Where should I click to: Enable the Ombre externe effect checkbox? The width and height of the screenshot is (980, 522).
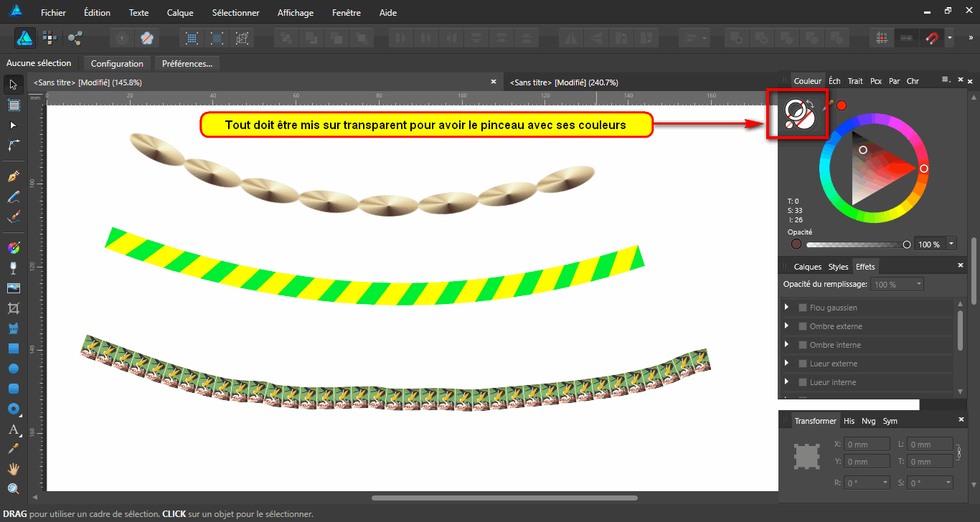click(x=803, y=326)
